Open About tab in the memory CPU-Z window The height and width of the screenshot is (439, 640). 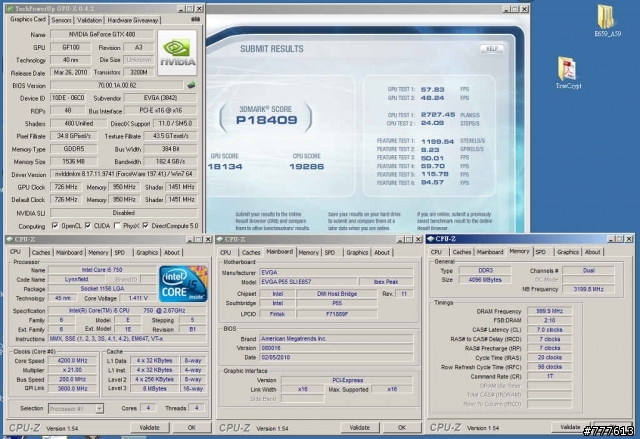593,252
